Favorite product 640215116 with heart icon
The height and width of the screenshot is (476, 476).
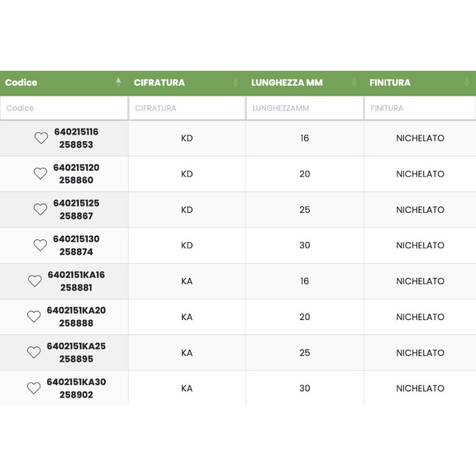(x=41, y=138)
